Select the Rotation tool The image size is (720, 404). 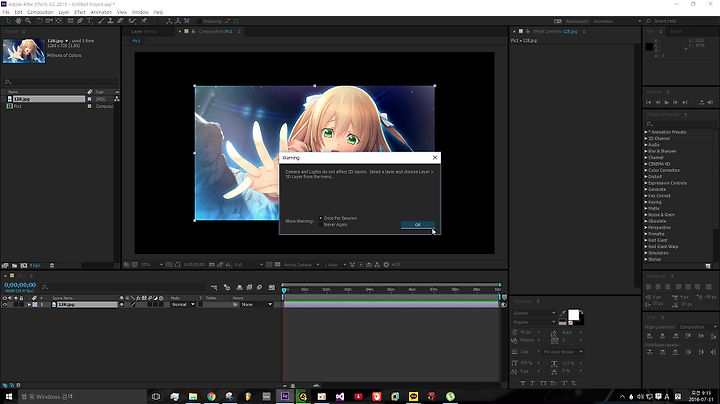pos(39,21)
